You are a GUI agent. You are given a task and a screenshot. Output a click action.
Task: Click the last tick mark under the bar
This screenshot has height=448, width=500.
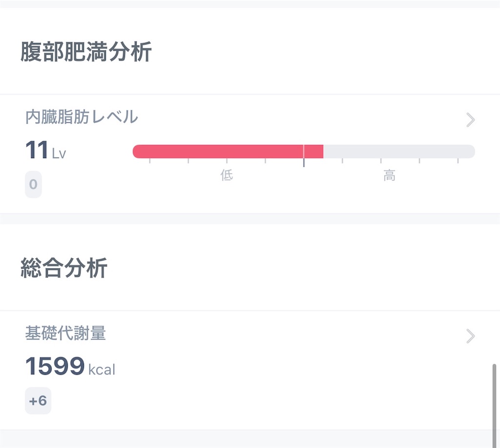[458, 161]
